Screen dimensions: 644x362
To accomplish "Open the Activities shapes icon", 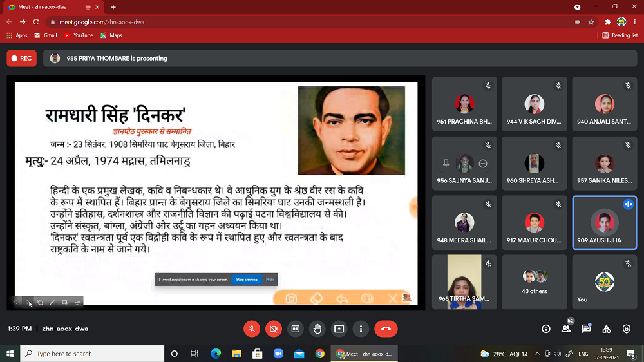I will click(607, 329).
